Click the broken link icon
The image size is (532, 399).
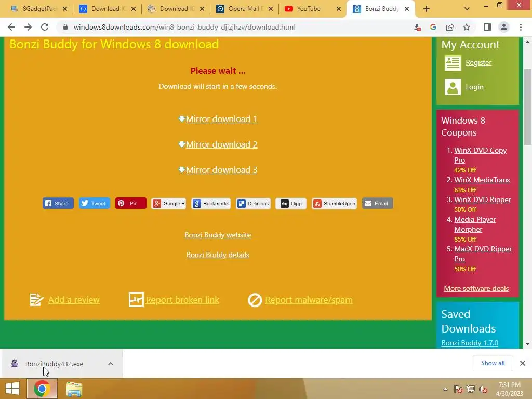[136, 300]
